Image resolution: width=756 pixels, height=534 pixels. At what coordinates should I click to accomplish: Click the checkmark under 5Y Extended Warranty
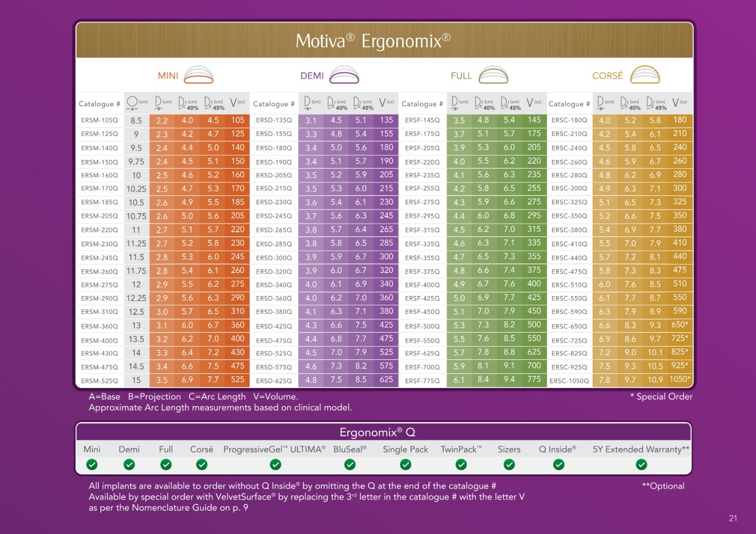[x=641, y=464]
